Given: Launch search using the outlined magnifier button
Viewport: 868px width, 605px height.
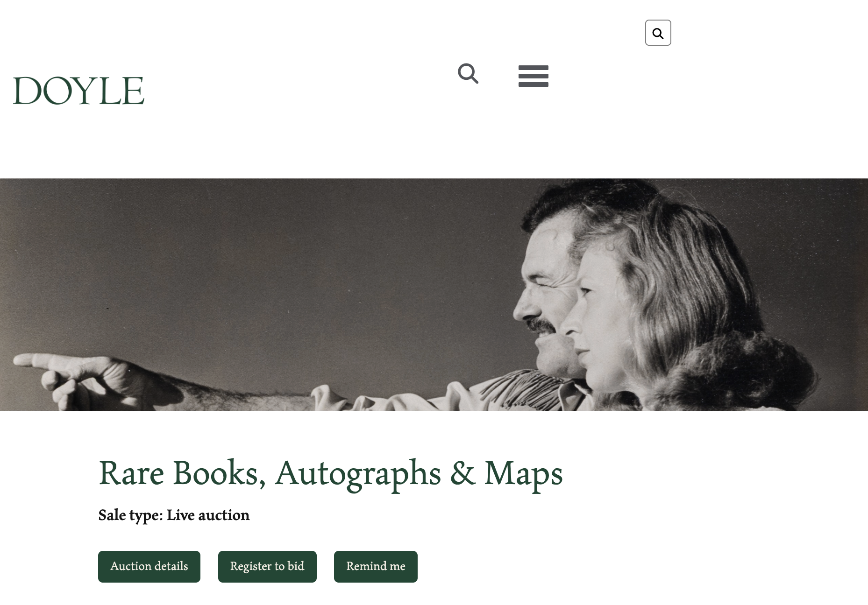Looking at the screenshot, I should point(658,33).
